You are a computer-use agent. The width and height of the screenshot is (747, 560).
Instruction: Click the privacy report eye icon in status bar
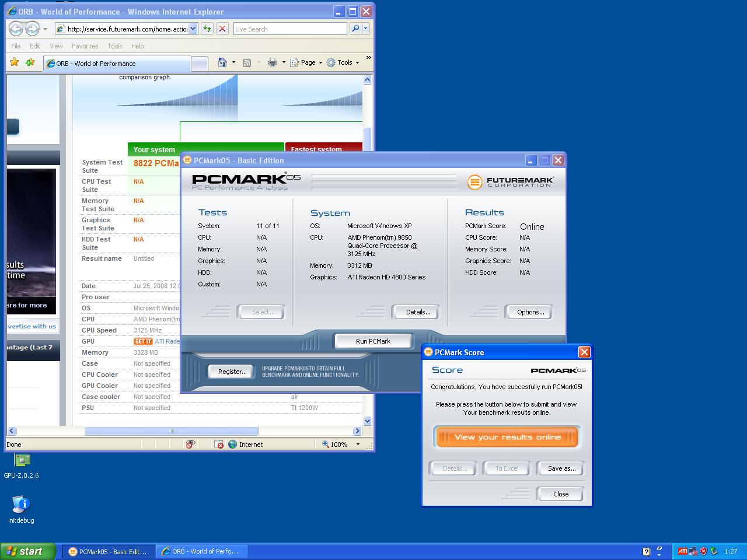click(190, 444)
